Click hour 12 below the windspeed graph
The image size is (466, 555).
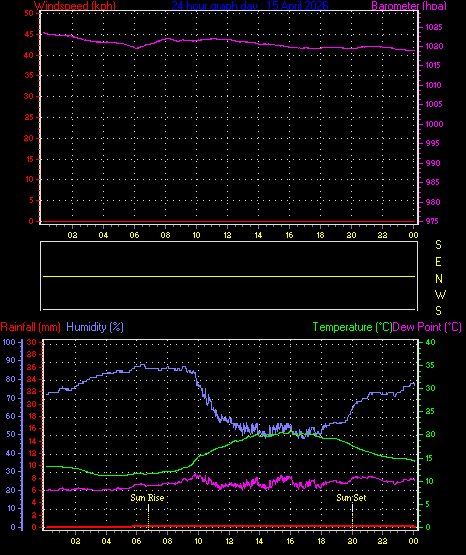click(227, 235)
